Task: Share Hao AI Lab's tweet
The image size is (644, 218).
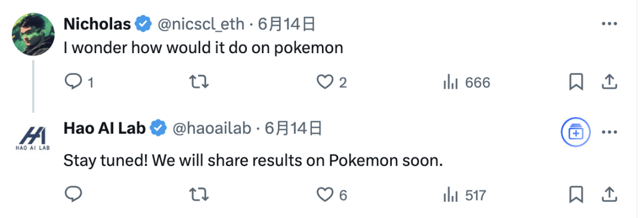Action: (610, 194)
